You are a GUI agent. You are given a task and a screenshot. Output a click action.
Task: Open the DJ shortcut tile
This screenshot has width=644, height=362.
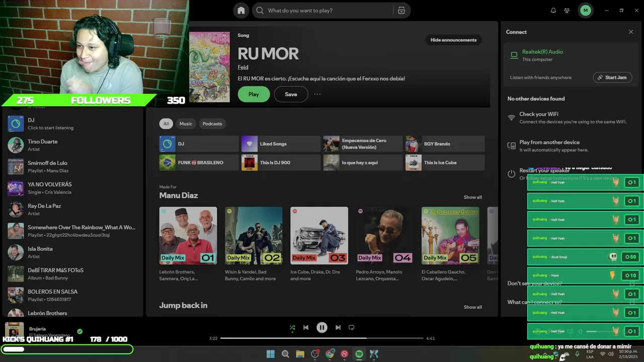click(x=199, y=144)
